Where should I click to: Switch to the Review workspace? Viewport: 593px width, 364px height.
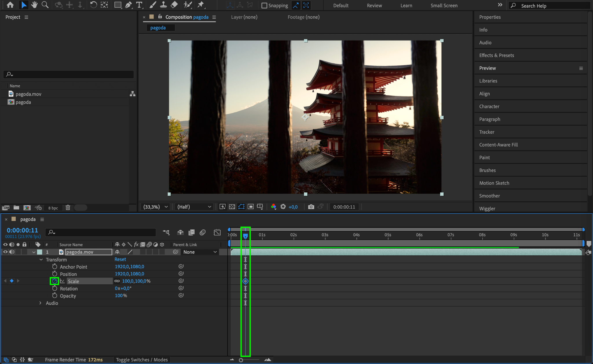(374, 6)
